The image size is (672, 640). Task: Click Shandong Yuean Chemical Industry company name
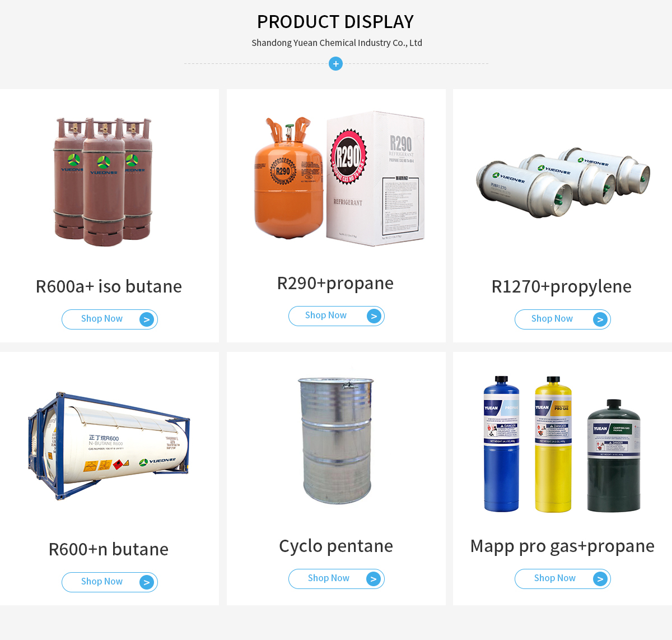pyautogui.click(x=337, y=43)
